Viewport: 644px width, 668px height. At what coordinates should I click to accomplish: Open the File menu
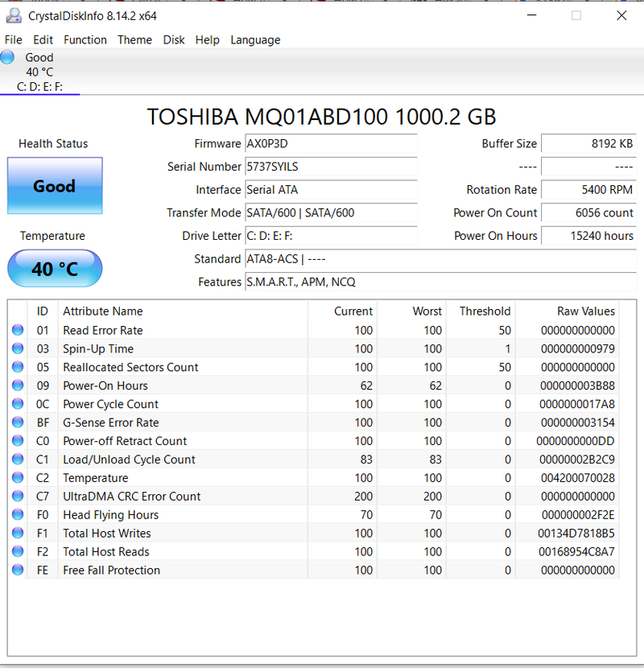point(13,40)
